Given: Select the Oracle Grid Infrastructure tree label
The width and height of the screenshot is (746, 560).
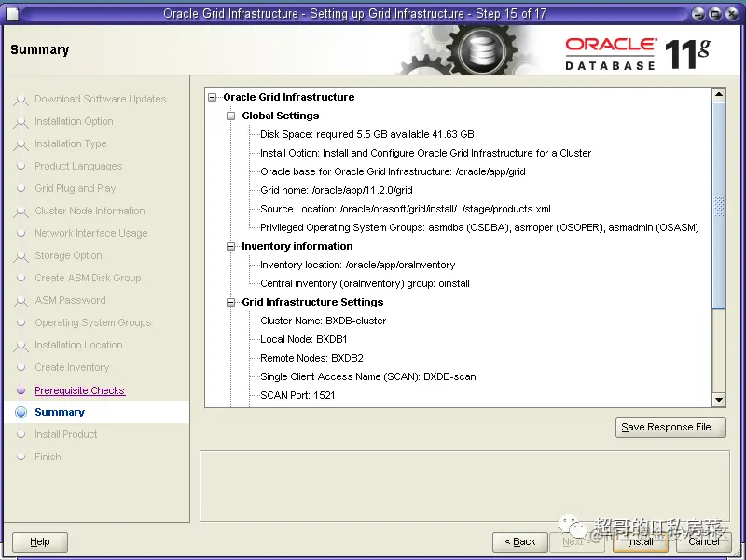Looking at the screenshot, I should pos(289,97).
